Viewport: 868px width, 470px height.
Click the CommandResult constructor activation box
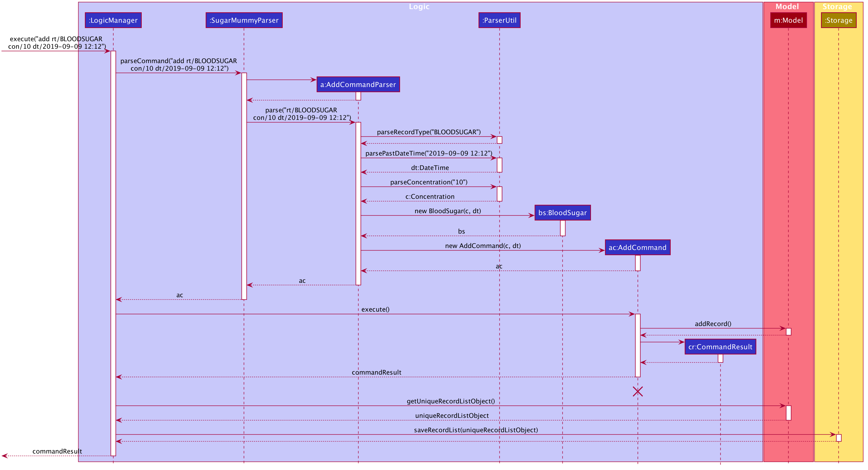pyautogui.click(x=720, y=358)
